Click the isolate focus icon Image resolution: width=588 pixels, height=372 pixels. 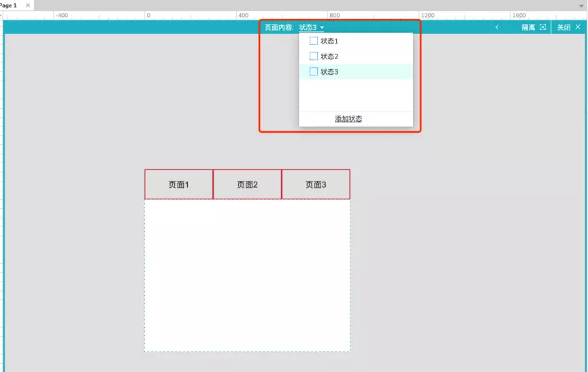coord(542,27)
